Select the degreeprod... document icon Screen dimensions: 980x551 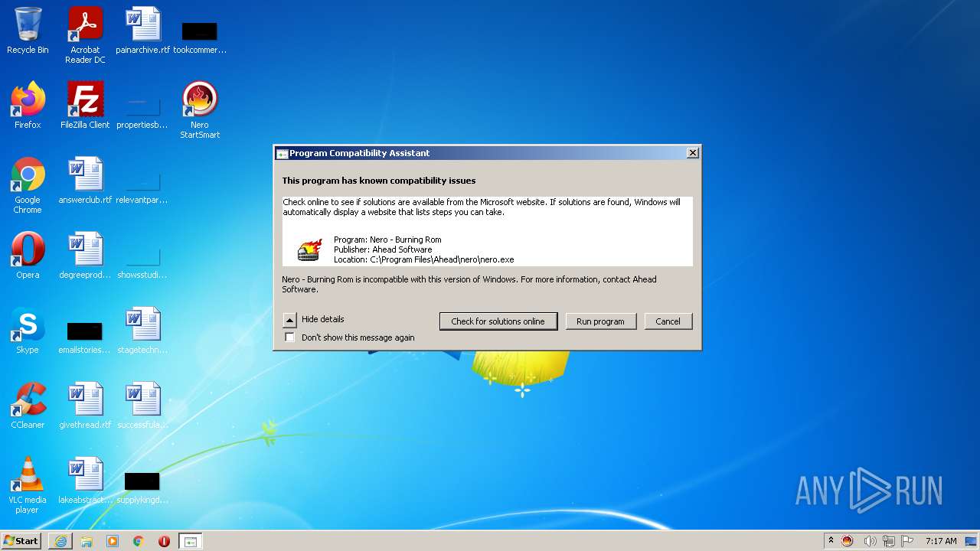[85, 256]
